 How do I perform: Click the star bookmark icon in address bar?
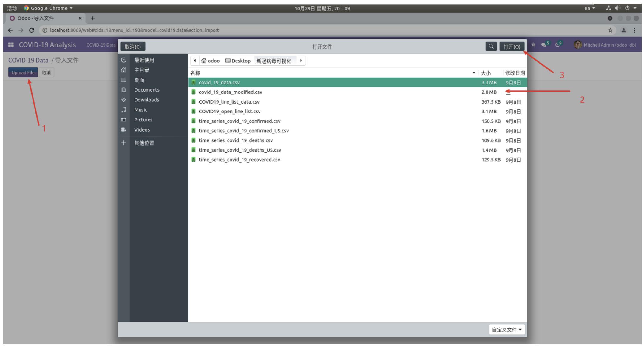point(610,30)
